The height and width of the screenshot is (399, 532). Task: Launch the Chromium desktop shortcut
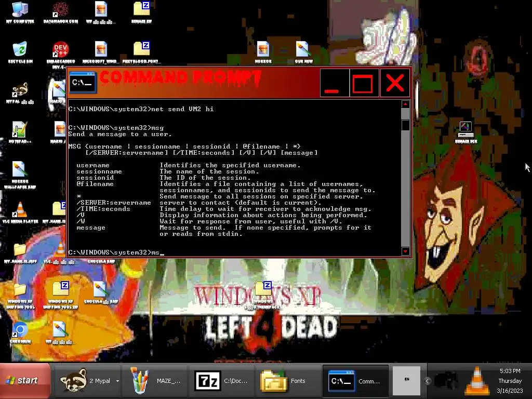coord(20,332)
